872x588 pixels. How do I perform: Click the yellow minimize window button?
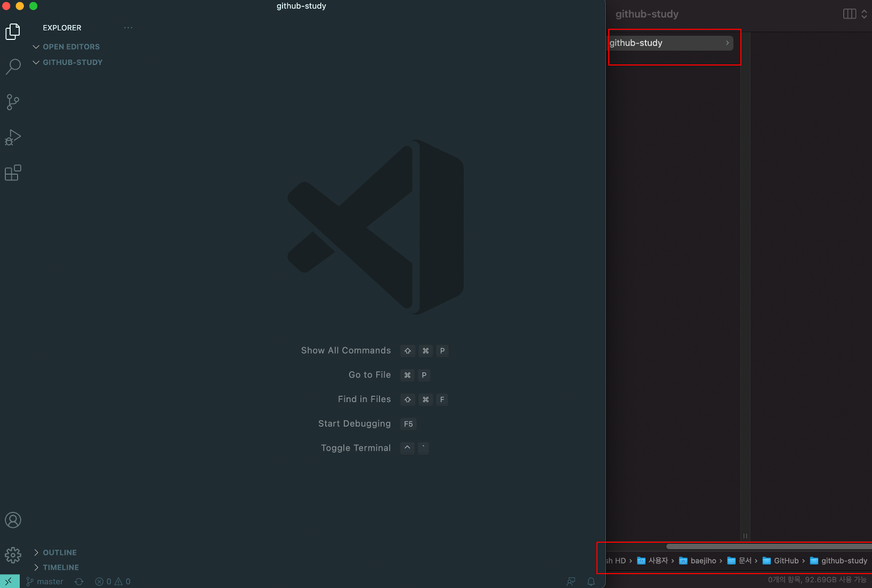20,6
